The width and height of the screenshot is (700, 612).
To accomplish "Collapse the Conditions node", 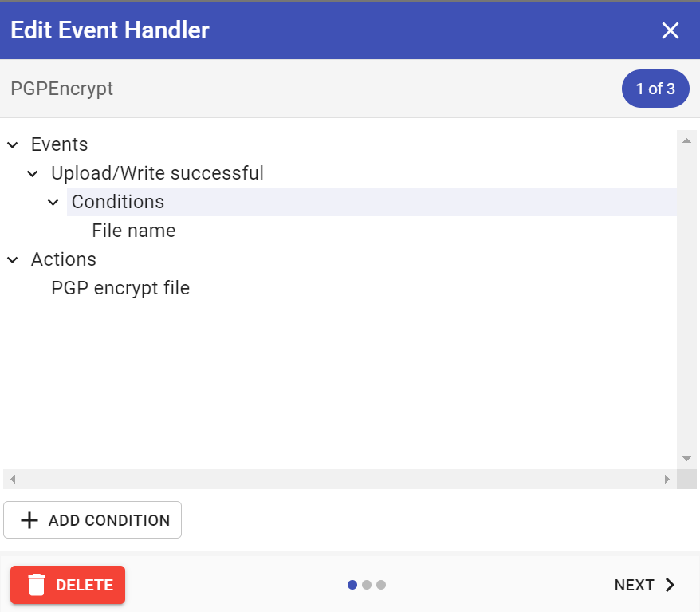I will coord(53,202).
